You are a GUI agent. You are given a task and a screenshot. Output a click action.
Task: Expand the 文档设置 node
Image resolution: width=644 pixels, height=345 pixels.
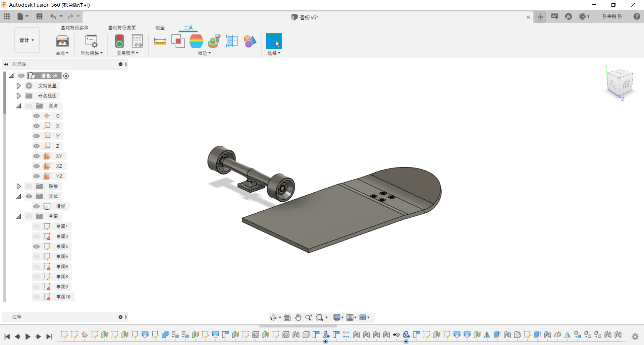18,86
